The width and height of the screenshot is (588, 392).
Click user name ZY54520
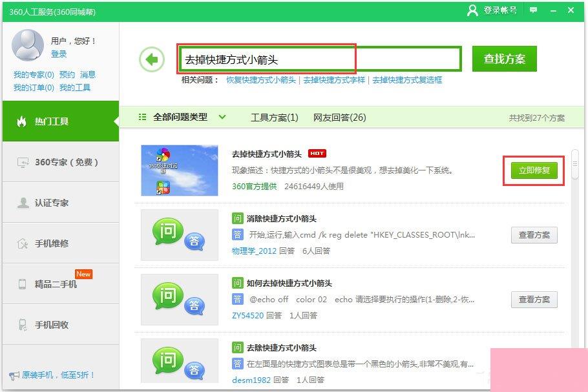(x=248, y=316)
